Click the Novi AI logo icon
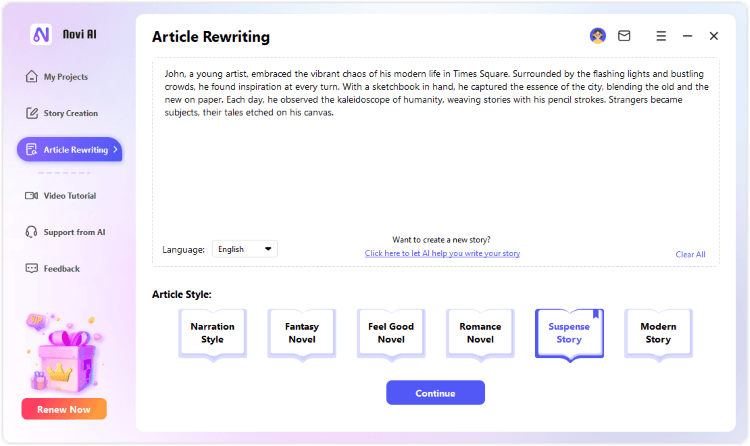The image size is (750, 446). click(x=41, y=34)
